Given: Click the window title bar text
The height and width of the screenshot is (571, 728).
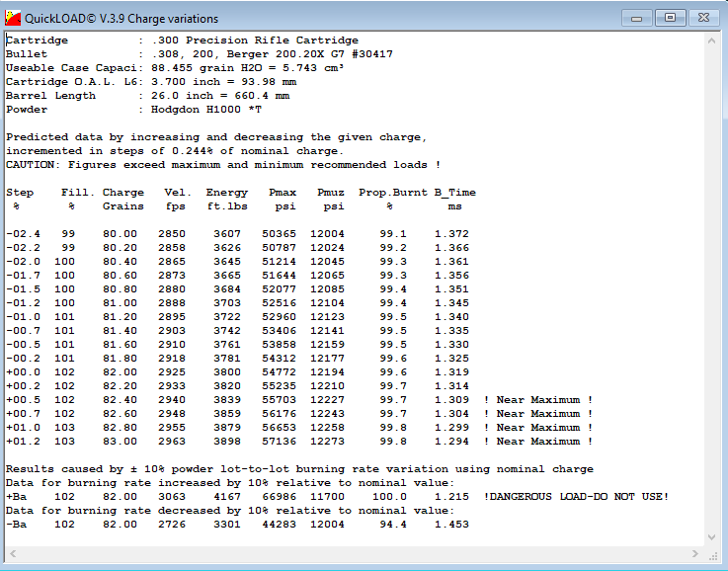Looking at the screenshot, I should 121,19.
